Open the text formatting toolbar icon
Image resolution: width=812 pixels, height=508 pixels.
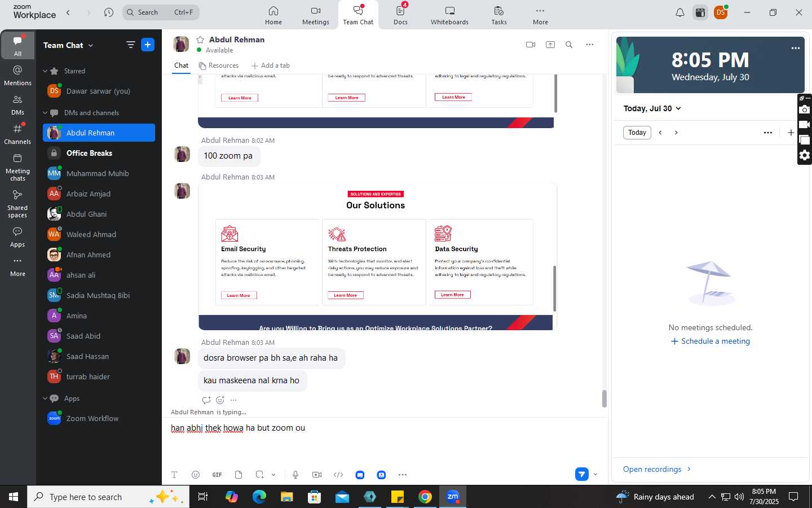coord(174,475)
